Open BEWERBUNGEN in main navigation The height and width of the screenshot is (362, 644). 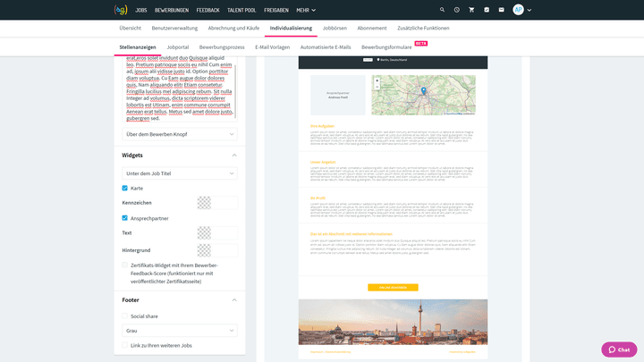tap(172, 10)
